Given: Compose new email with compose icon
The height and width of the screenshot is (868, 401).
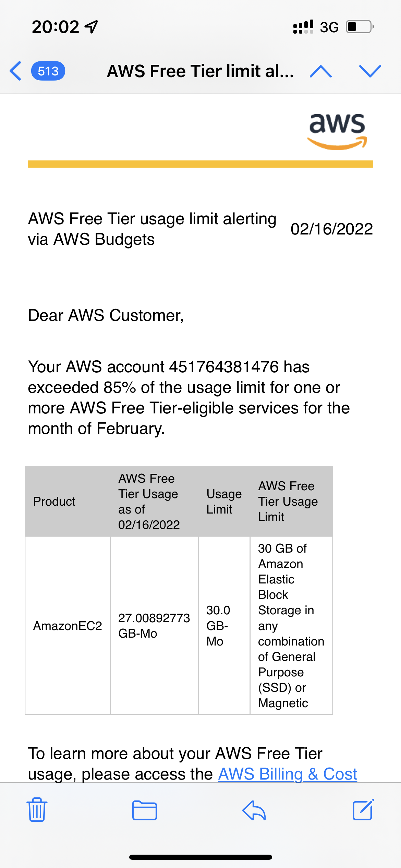Looking at the screenshot, I should [x=363, y=810].
